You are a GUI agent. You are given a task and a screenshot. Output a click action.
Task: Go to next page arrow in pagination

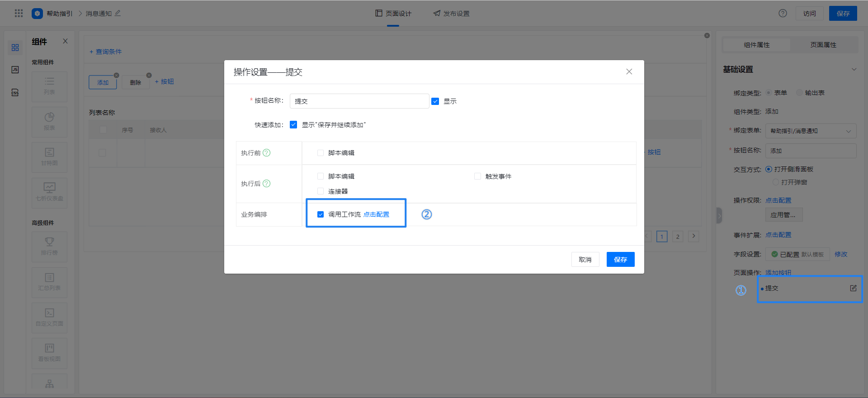click(x=693, y=236)
